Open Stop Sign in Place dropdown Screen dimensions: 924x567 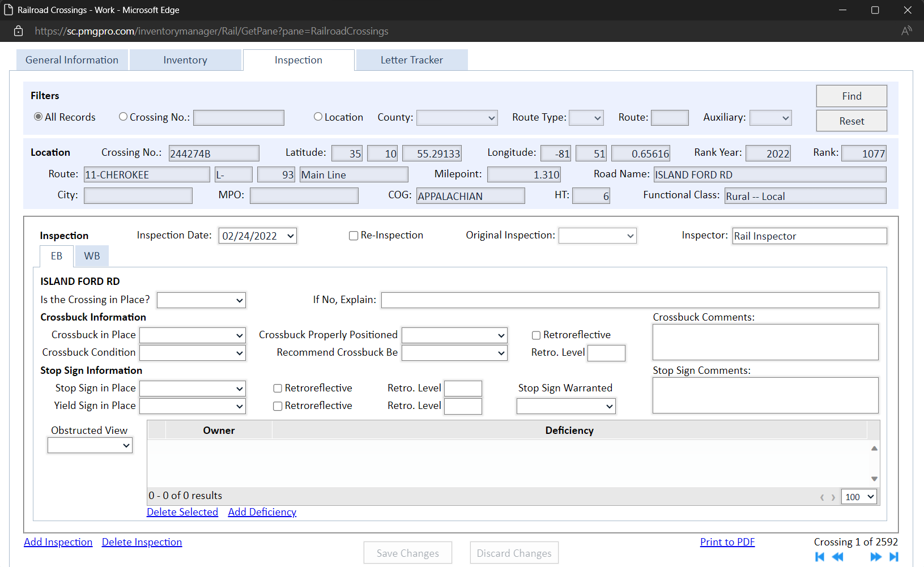point(193,389)
